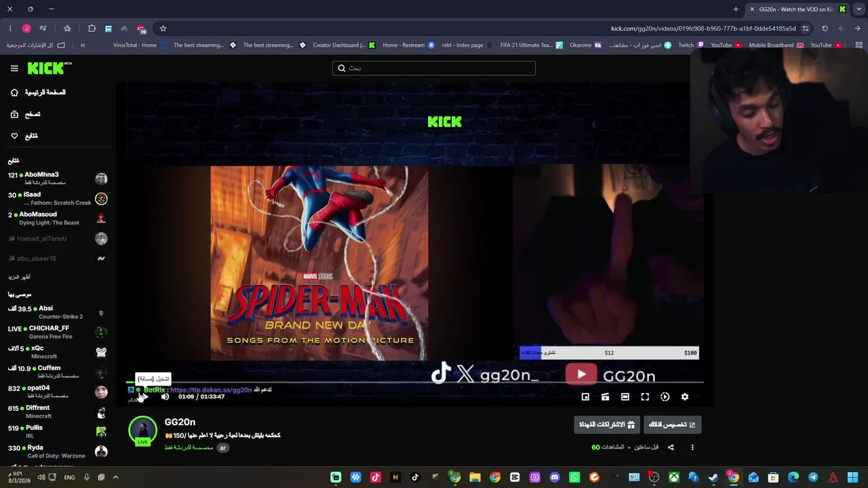The width and height of the screenshot is (868, 488).
Task: Open recommended channel Ryda
Action: point(57,451)
